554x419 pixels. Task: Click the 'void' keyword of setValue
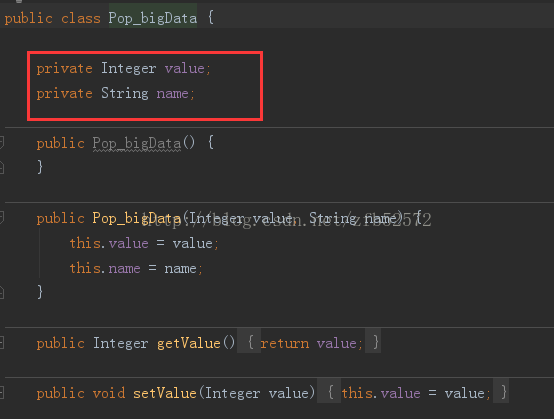pos(109,393)
